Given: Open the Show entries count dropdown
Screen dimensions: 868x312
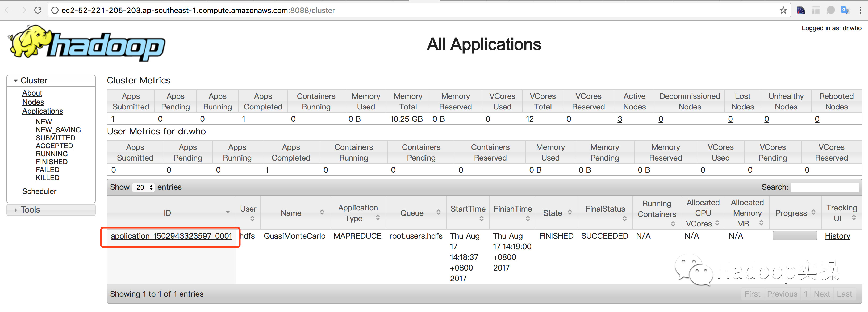Looking at the screenshot, I should click(143, 187).
